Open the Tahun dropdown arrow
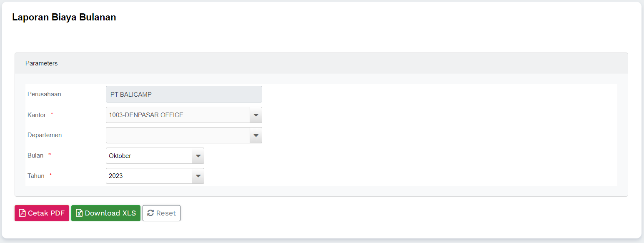The height and width of the screenshot is (243, 644). coord(198,176)
